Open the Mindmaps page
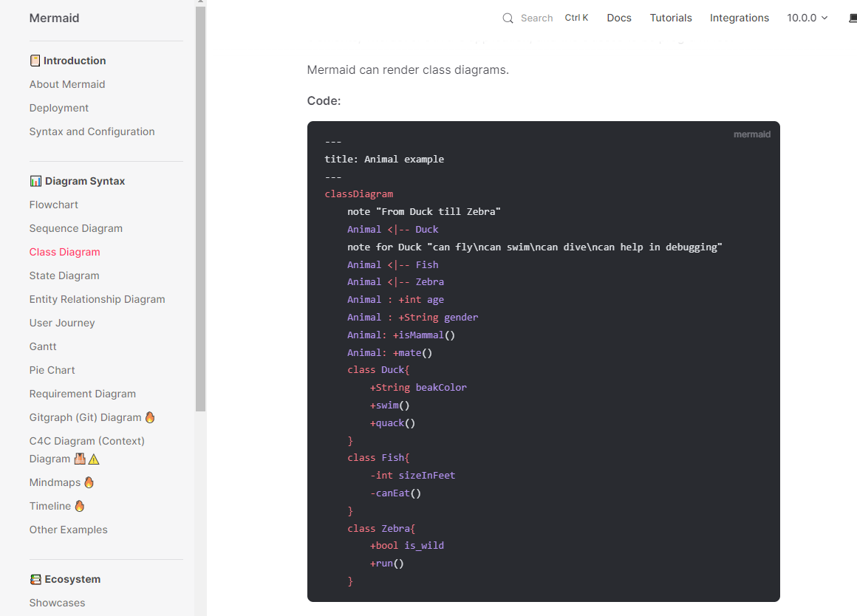This screenshot has height=616, width=857. click(x=55, y=482)
